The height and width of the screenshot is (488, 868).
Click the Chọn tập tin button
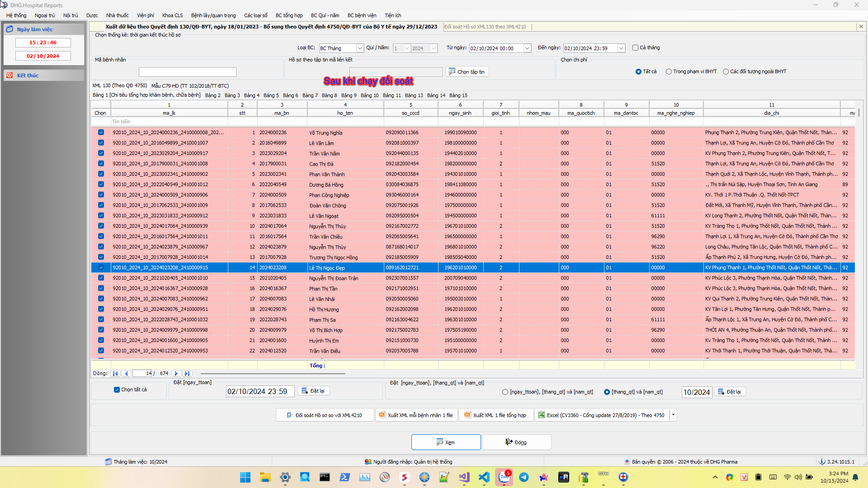[467, 72]
